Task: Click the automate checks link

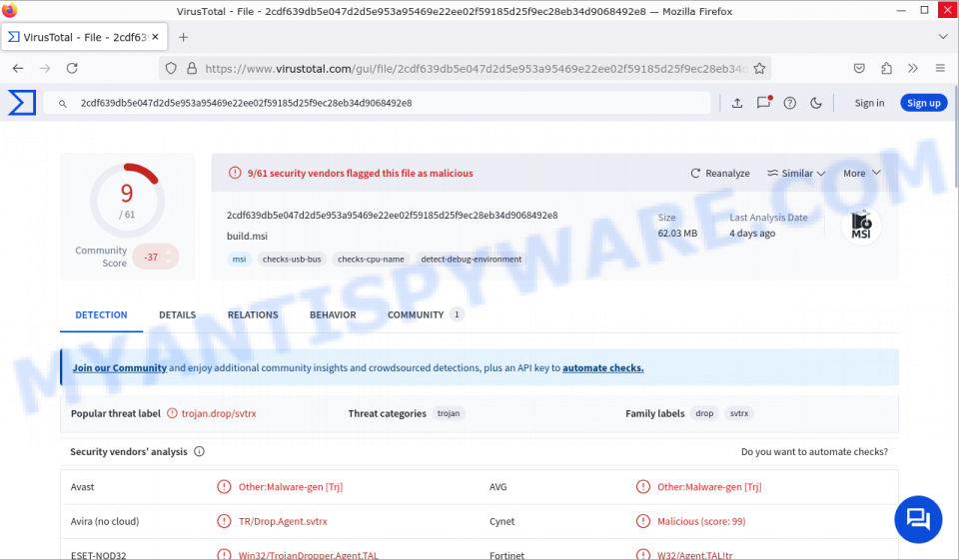Action: (602, 367)
